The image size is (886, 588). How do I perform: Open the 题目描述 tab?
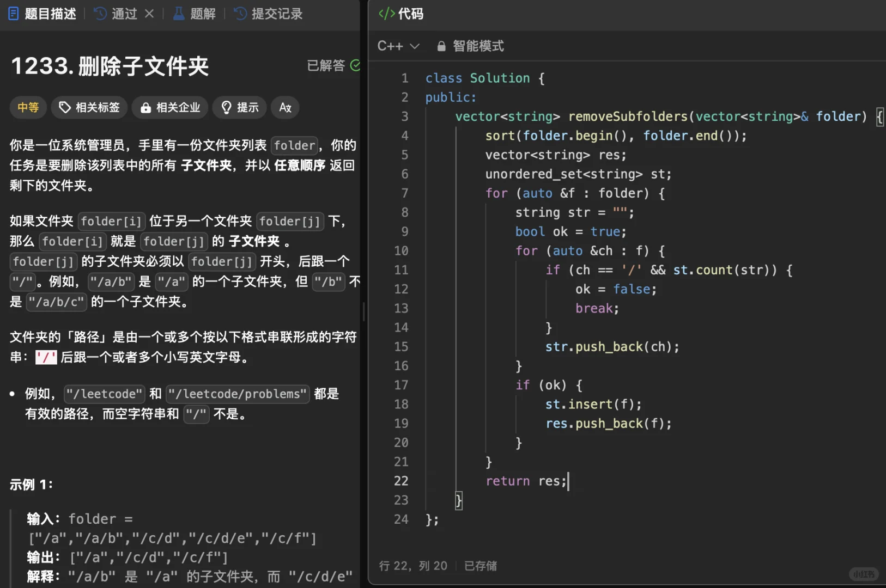pos(43,14)
